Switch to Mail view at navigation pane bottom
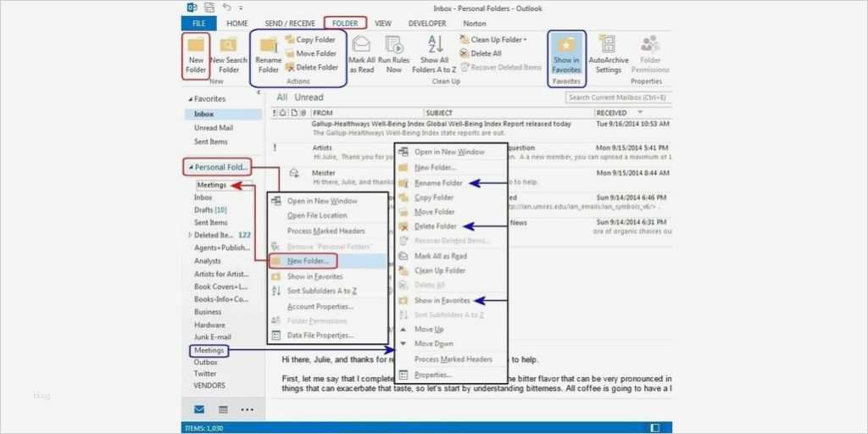Viewport: 868px width, 434px height. tap(199, 409)
